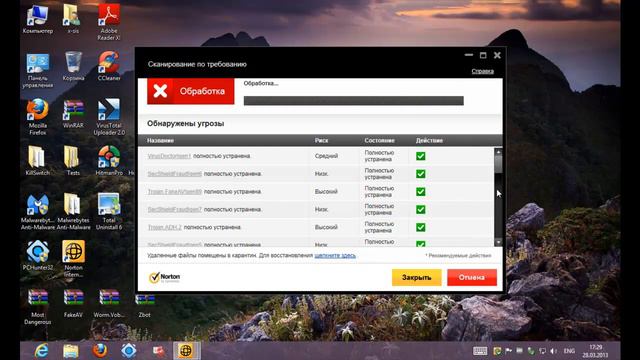Sort threats by Название column header

[160, 140]
